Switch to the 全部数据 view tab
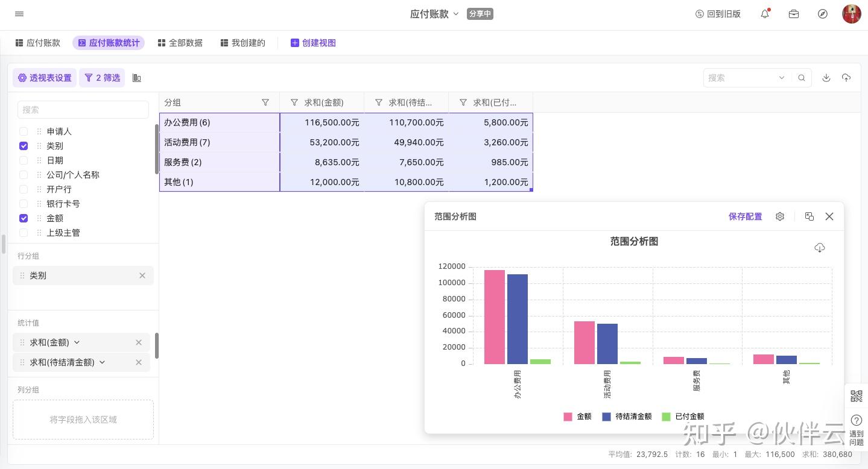 point(180,43)
